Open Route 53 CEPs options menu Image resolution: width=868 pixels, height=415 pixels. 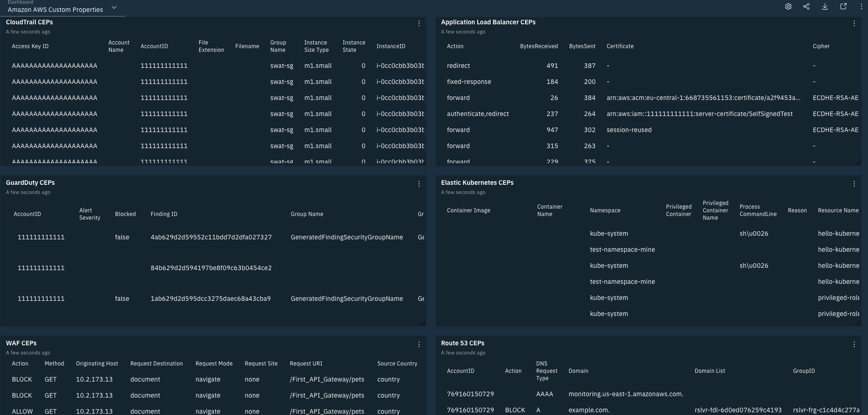pyautogui.click(x=854, y=344)
